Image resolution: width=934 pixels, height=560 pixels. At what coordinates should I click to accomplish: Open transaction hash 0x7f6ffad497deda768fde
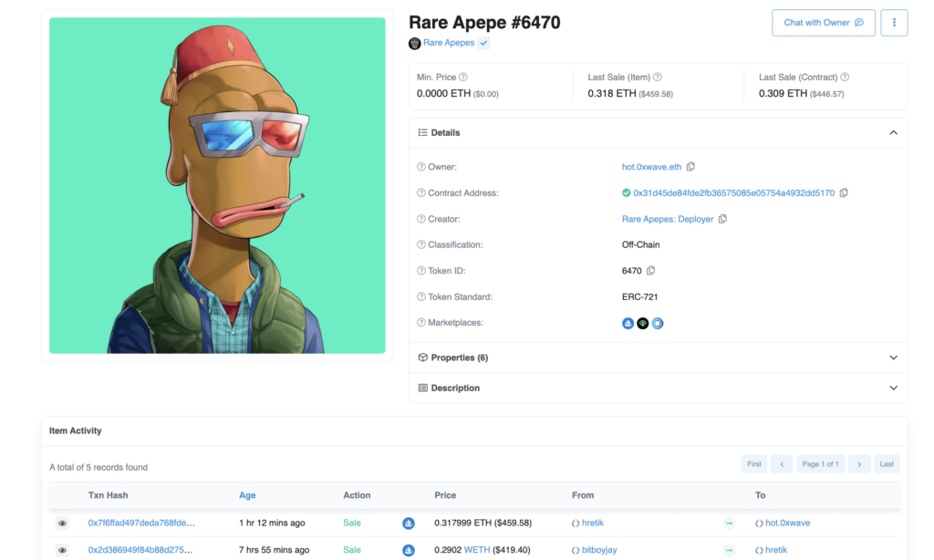tap(140, 524)
